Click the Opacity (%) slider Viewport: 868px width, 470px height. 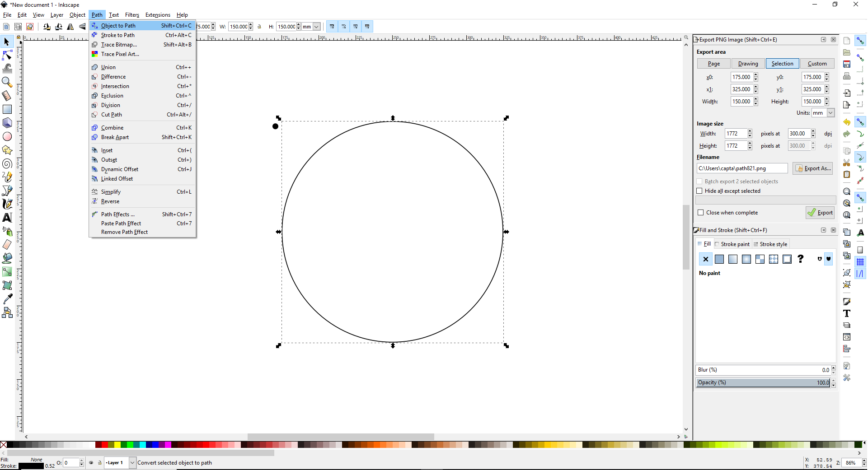[x=763, y=383]
